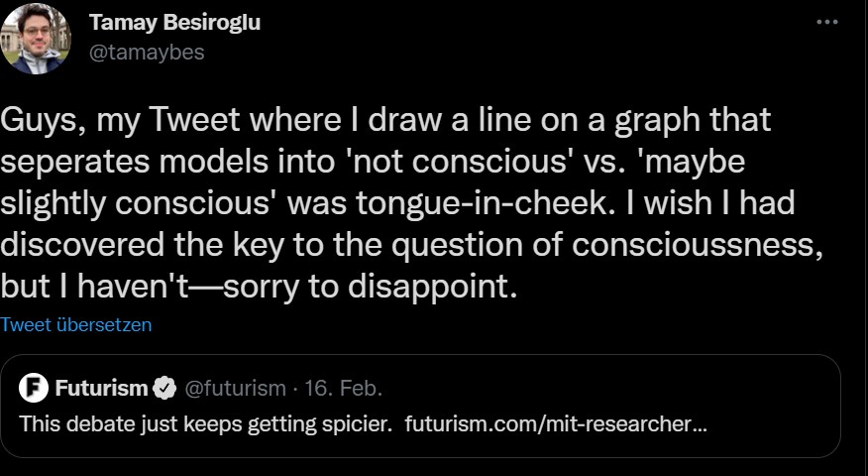Click the @tamaybes handle

pyautogui.click(x=147, y=53)
